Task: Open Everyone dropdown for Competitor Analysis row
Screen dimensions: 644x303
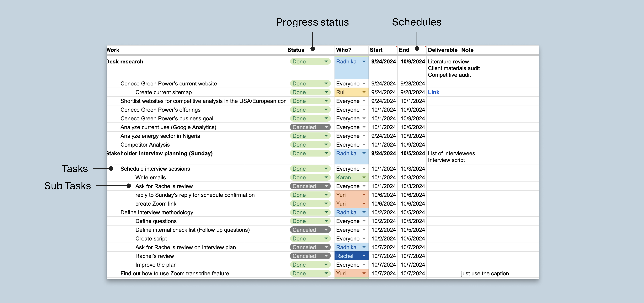Action: (x=351, y=145)
